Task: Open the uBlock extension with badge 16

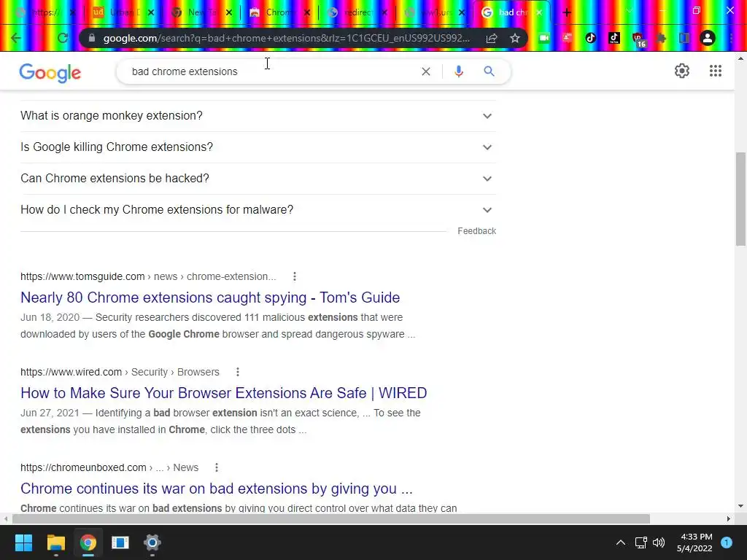Action: click(x=638, y=39)
